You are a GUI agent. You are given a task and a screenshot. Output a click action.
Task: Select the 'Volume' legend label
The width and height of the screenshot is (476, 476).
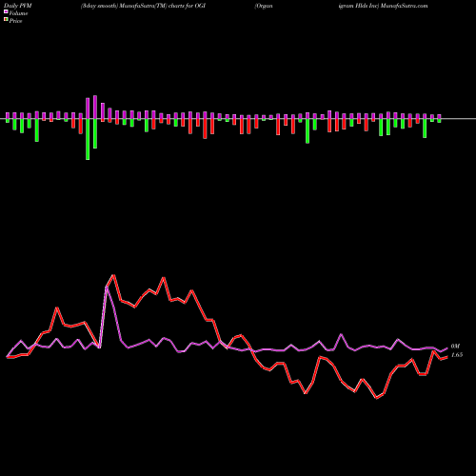click(18, 13)
